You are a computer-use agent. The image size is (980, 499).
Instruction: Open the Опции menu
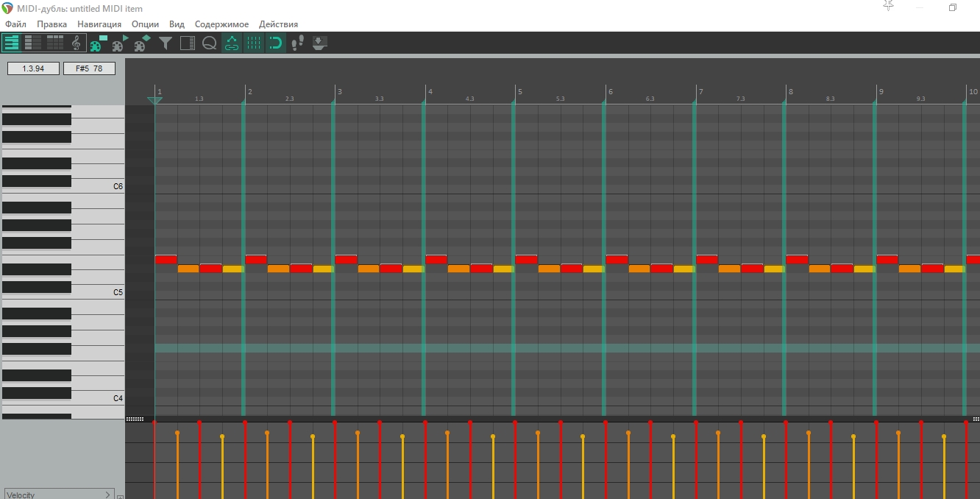[x=145, y=24]
